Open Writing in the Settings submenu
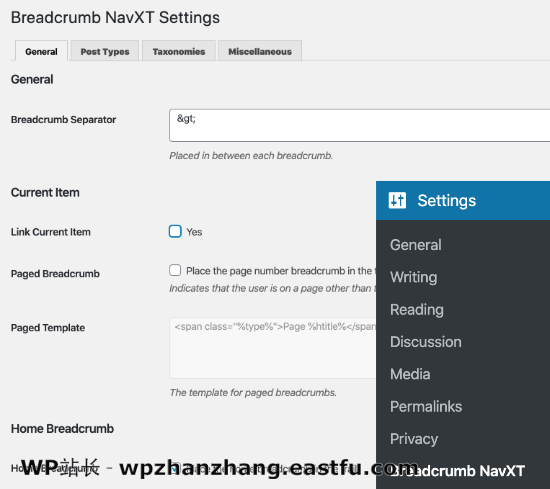The height and width of the screenshot is (489, 550). coord(414,277)
